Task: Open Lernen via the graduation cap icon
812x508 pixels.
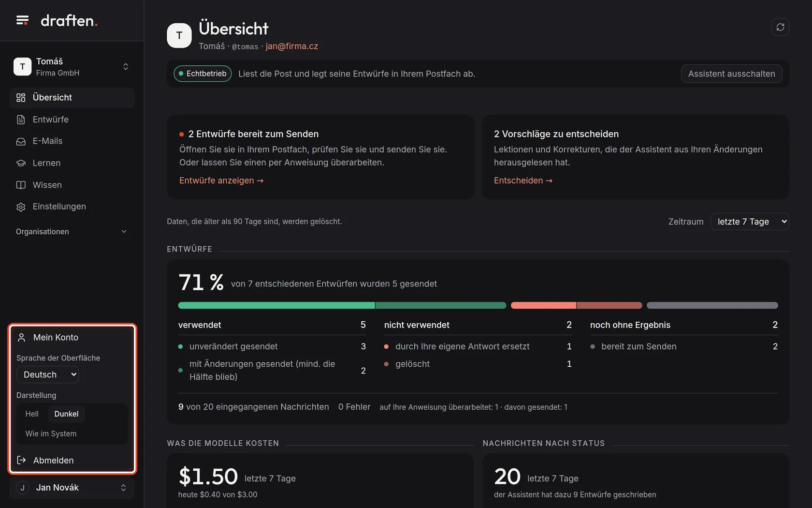Action: (21, 163)
